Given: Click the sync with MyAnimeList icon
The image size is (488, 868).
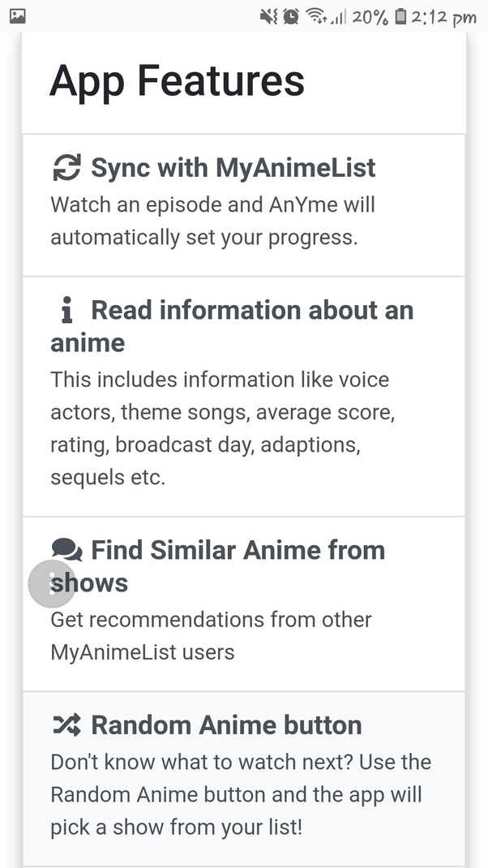Looking at the screenshot, I should click(68, 167).
